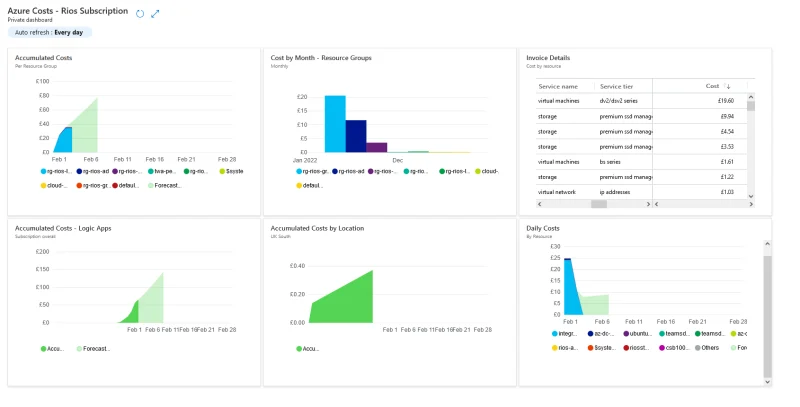800x407 pixels.
Task: Toggle defaul.. yellow legend in Cost by Month
Action: [310, 186]
